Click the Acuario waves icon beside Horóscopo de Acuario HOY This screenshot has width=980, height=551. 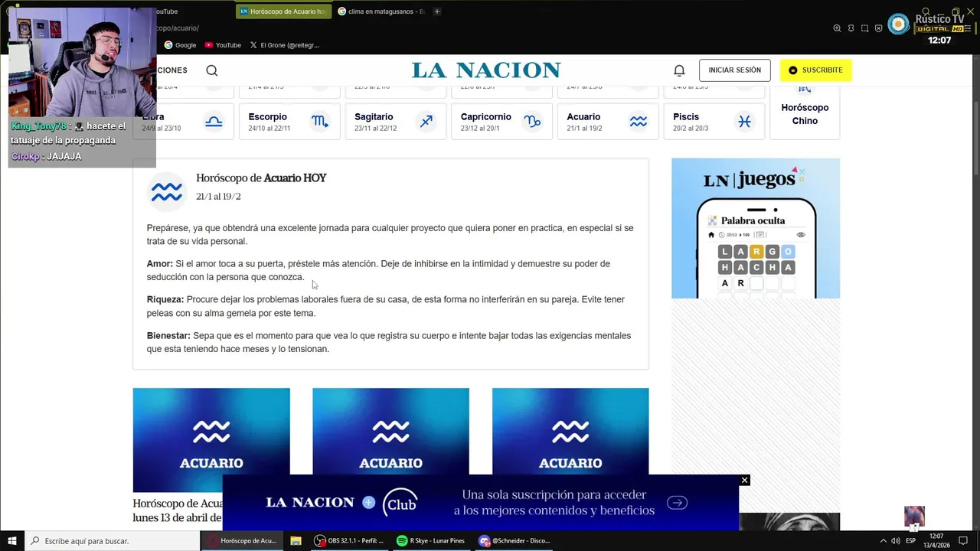click(167, 192)
